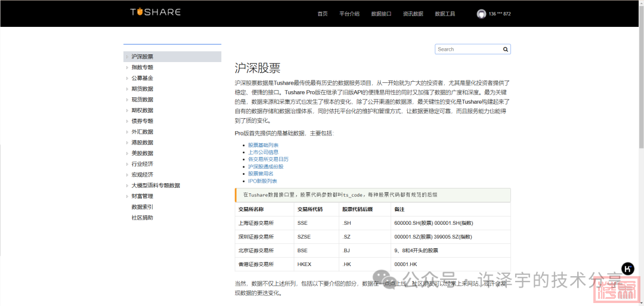
Task: Select 债券专题 in sidebar tree
Action: (142, 121)
